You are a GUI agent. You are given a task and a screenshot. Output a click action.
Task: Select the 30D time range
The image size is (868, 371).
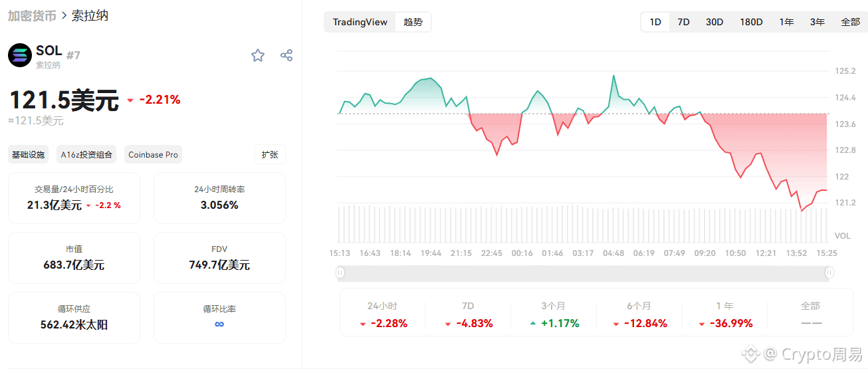click(x=714, y=22)
